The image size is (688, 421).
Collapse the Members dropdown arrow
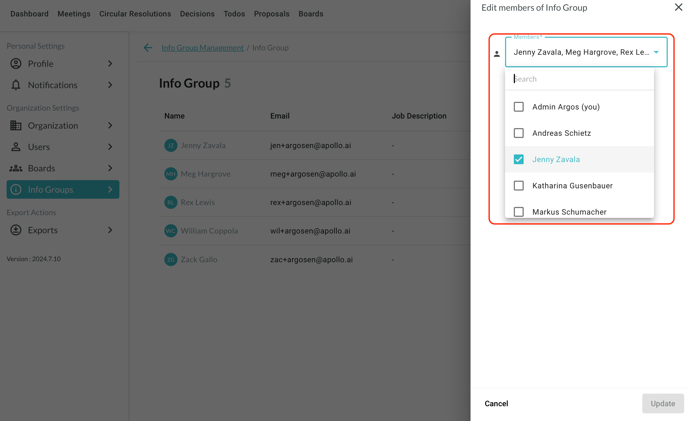coord(656,52)
